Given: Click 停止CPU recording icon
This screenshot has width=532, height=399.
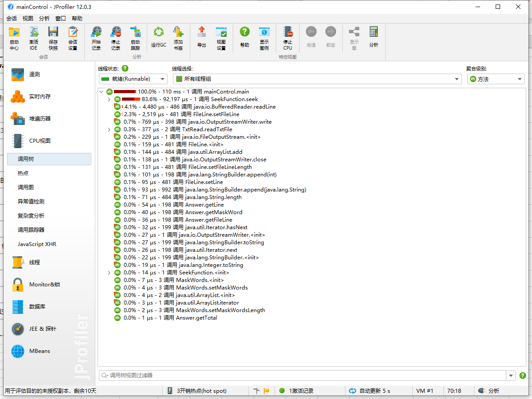Looking at the screenshot, I should 288,38.
